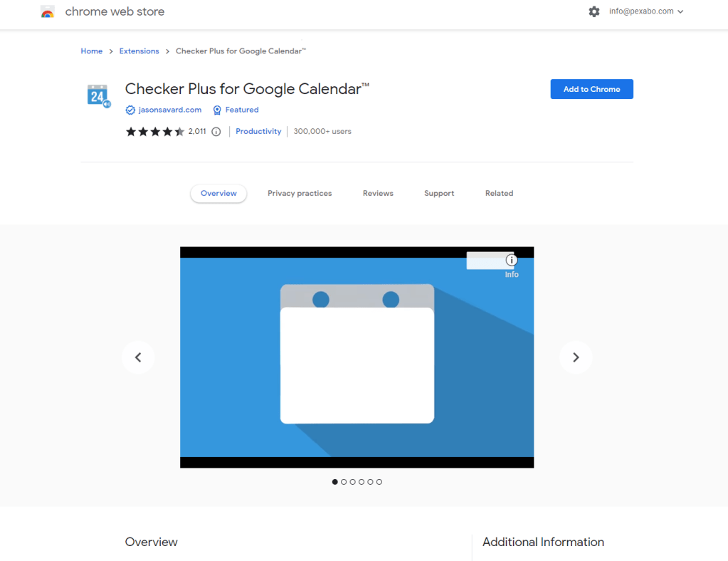Open the settings gear icon
Viewport: 728px width, 561px height.
[x=594, y=11]
